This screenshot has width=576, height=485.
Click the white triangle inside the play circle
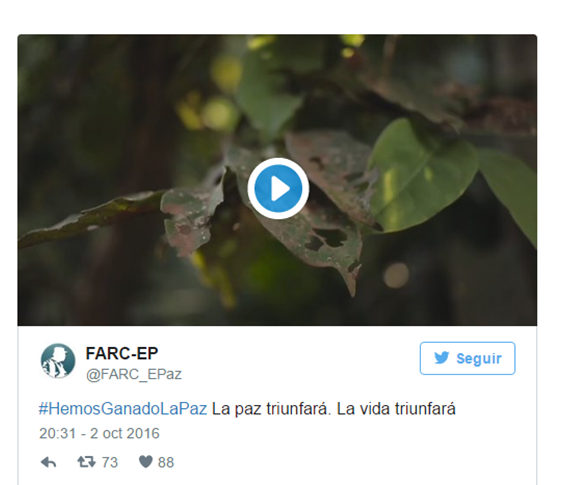pos(280,189)
